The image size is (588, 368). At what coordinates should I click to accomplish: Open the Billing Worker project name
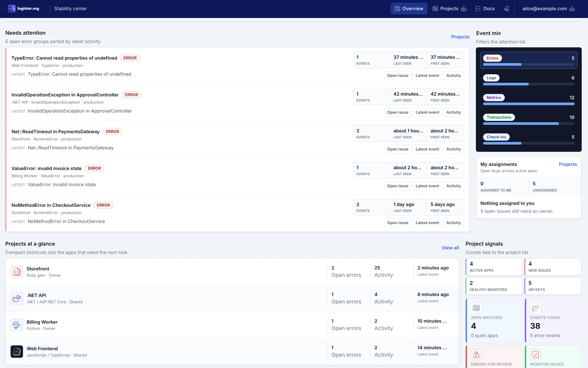(42, 322)
